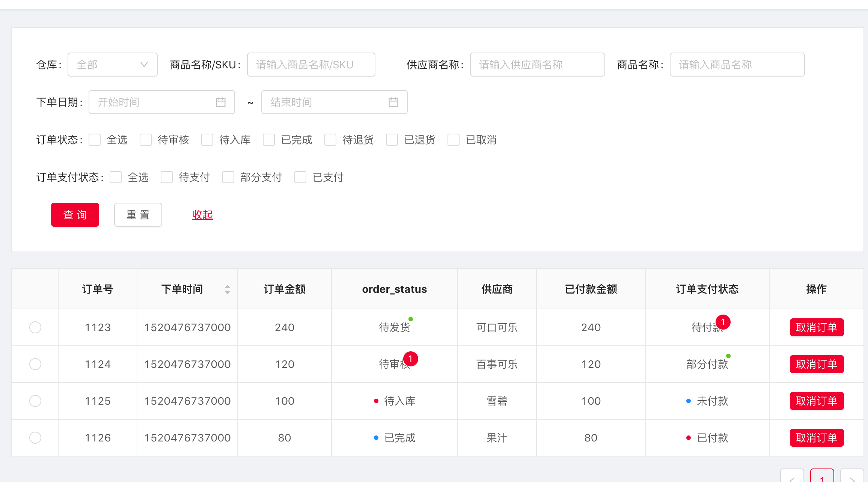Enable the 待退货 order status checkbox
Screen dimensions: 868x482
[330, 140]
